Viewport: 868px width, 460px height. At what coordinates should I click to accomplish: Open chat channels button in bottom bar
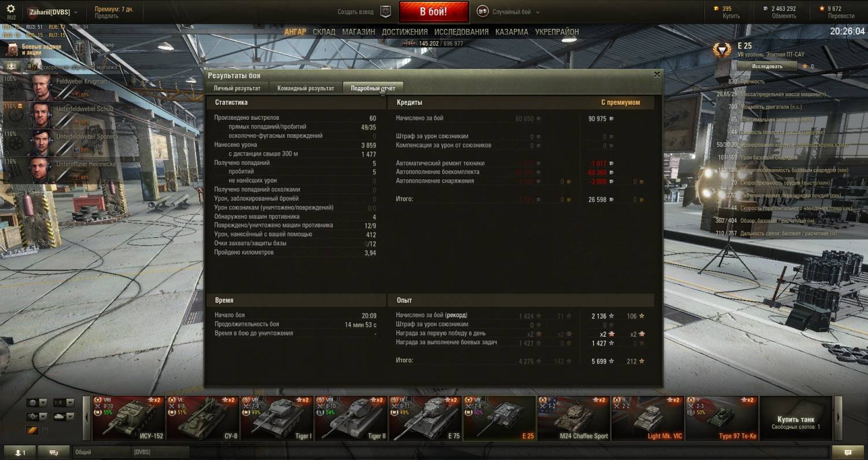[x=54, y=452]
